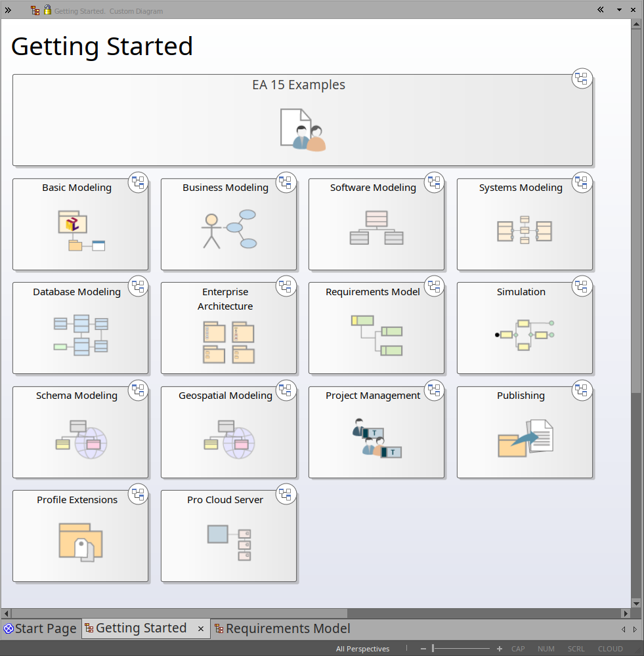
Task: Open the diagram tab dropdown arrow
Action: [x=619, y=10]
